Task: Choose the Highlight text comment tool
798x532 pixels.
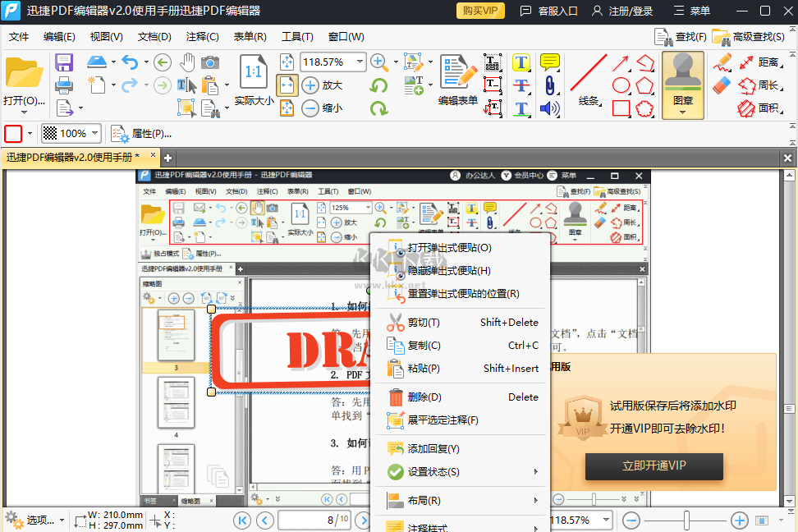Action: (521, 62)
